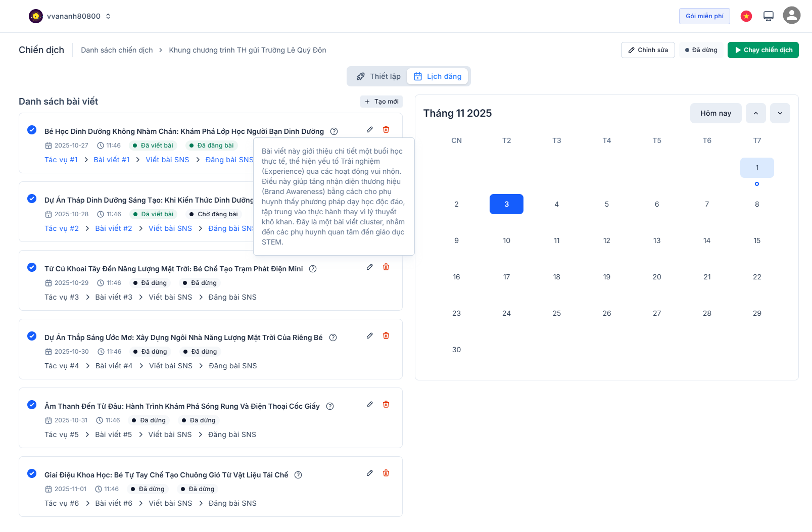The image size is (812, 532).
Task: Click the monitor display icon in header
Action: pos(768,16)
